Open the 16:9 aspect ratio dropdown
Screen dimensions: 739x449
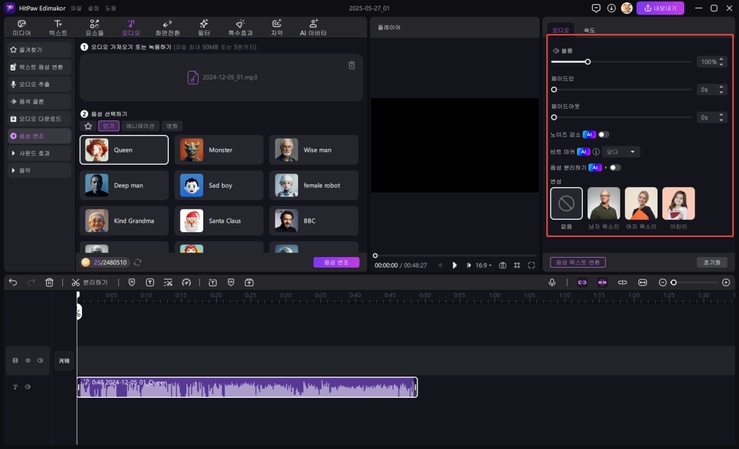(x=483, y=265)
